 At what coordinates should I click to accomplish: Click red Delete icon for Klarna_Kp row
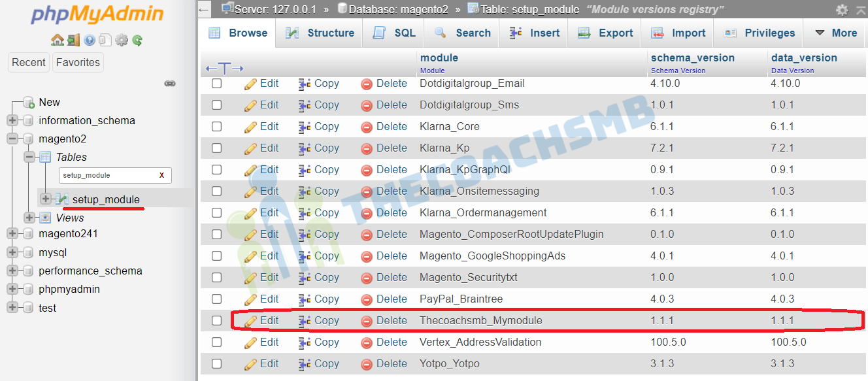tap(367, 148)
